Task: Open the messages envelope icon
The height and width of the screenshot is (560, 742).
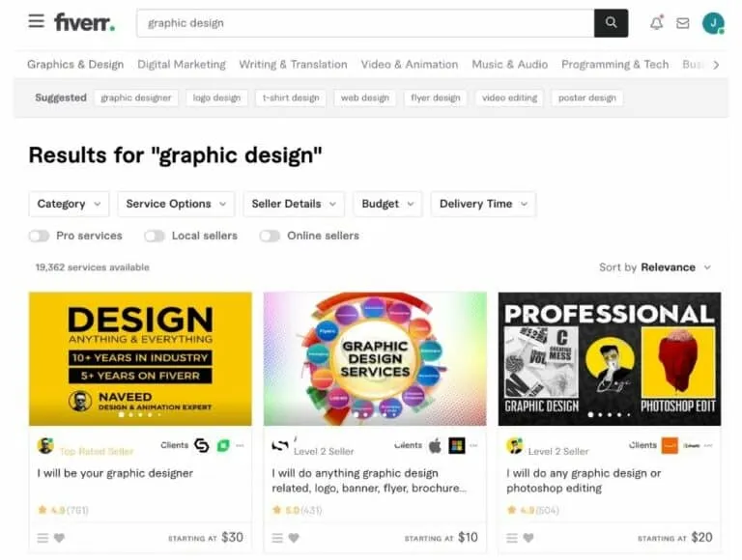Action: [682, 23]
